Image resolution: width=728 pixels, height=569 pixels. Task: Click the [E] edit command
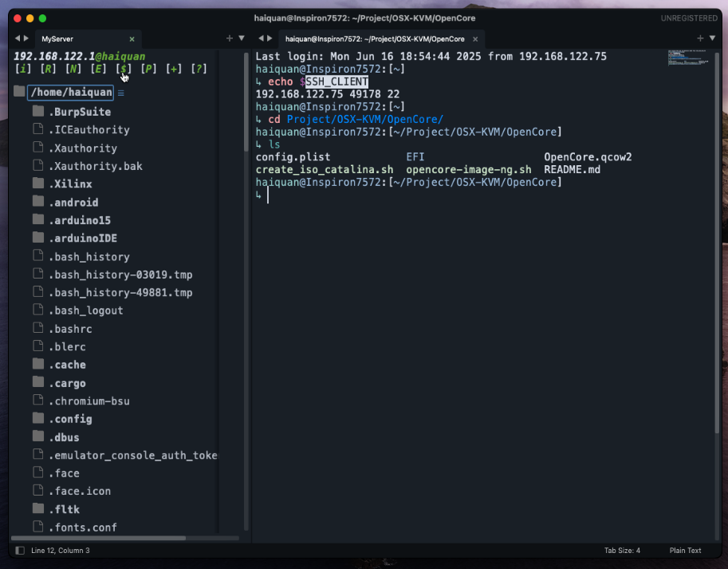click(98, 69)
